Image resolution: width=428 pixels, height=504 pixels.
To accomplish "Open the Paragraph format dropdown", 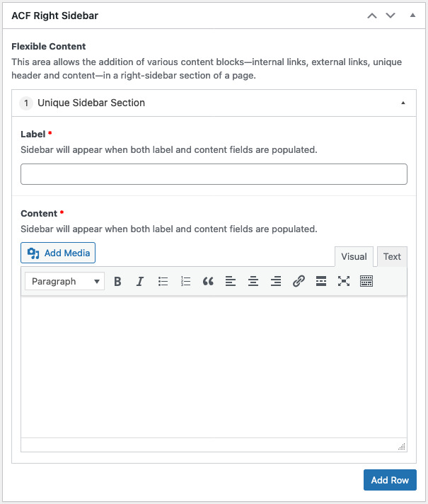I will click(64, 281).
